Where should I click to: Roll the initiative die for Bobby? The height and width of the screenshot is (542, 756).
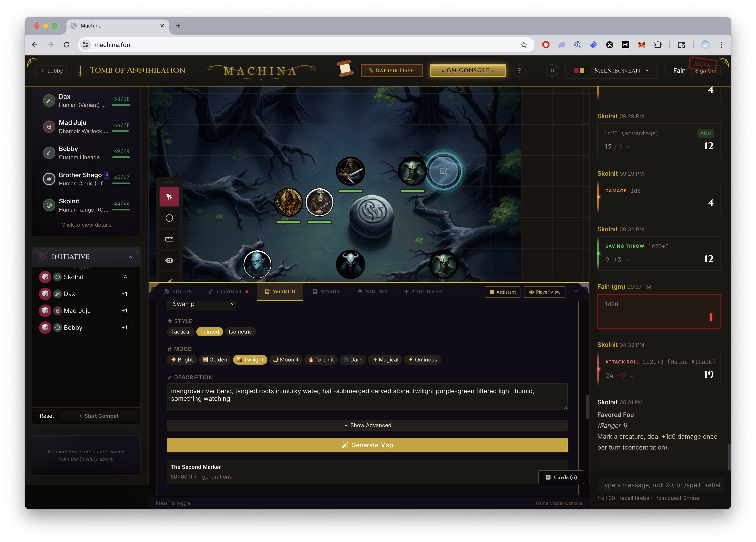tap(45, 327)
